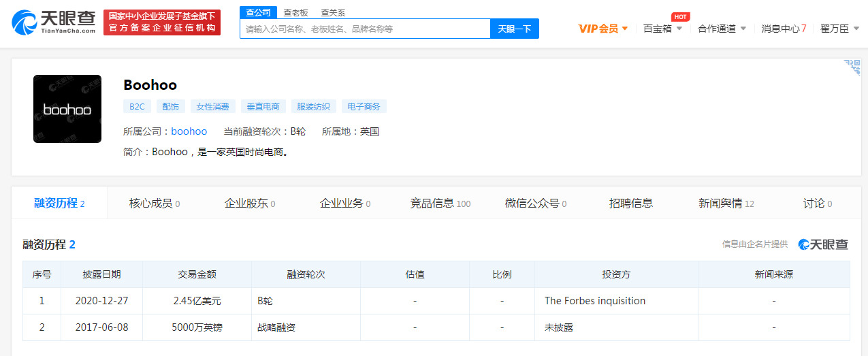Image resolution: width=868 pixels, height=356 pixels.
Task: Click the Boohoo company title heading
Action: (x=150, y=85)
